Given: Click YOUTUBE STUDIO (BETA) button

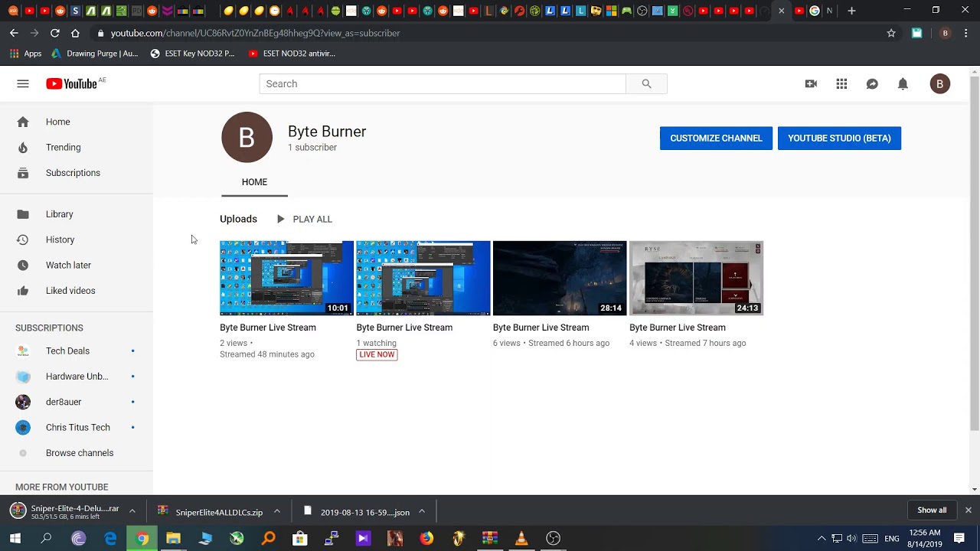Looking at the screenshot, I should tap(839, 139).
